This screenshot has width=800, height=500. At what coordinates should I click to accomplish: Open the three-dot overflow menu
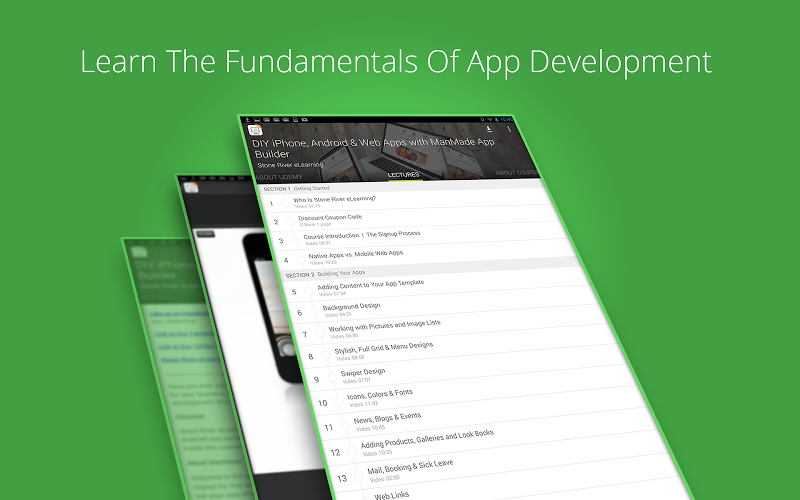coord(509,129)
